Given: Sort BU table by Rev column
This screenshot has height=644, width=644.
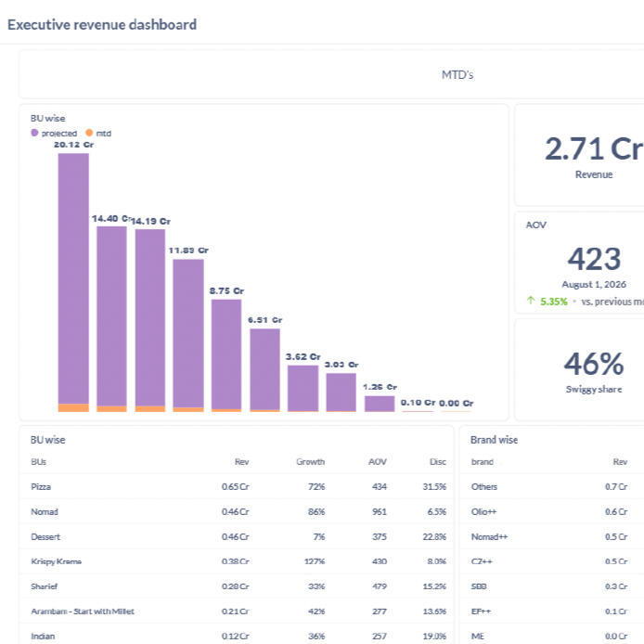Looking at the screenshot, I should click(241, 462).
